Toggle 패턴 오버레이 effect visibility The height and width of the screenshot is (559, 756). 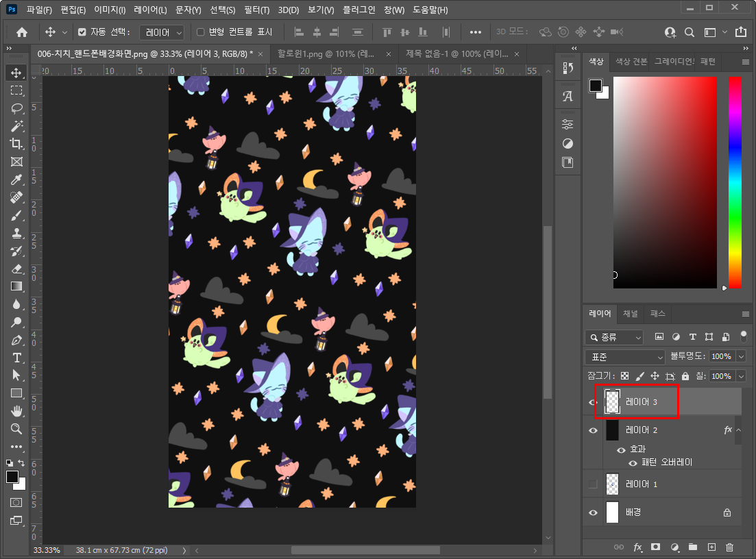633,463
